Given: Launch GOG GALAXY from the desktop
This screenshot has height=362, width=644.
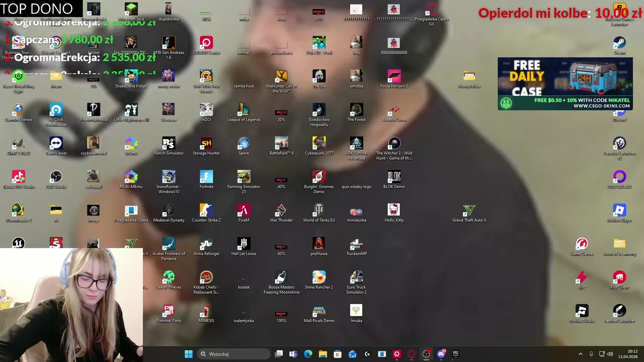Looking at the screenshot, I should pyautogui.click(x=619, y=179).
